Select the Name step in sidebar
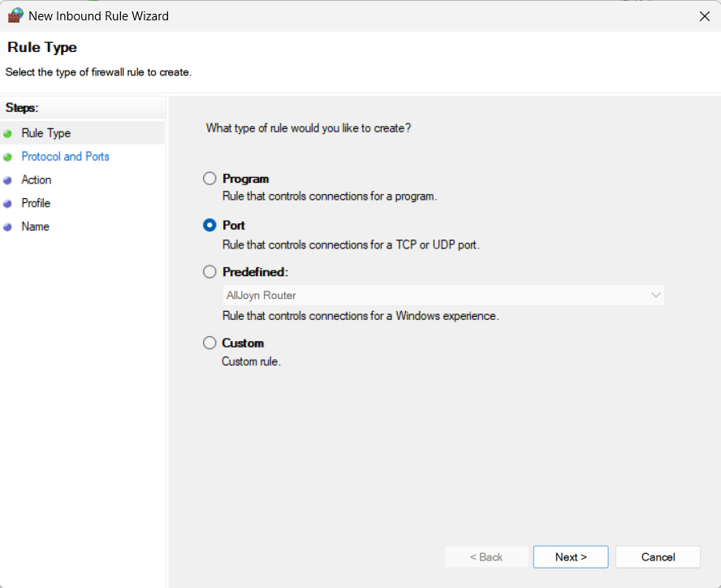This screenshot has width=721, height=588. click(x=36, y=227)
